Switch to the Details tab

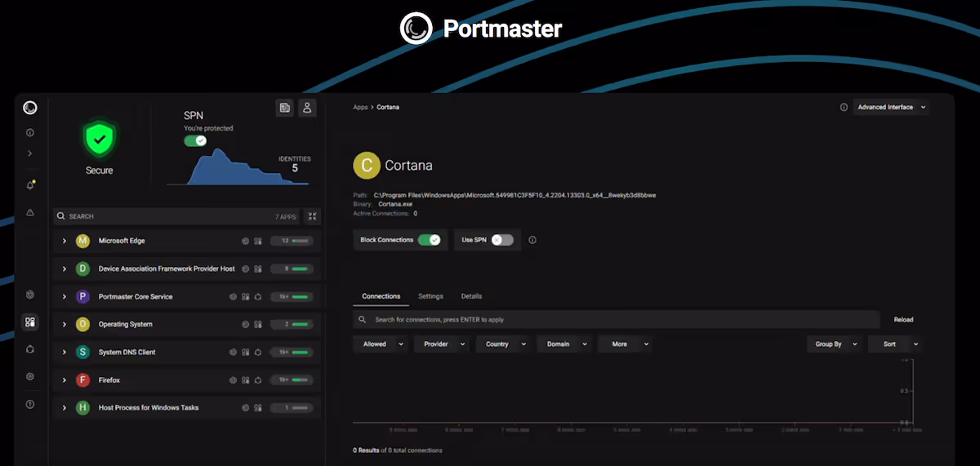click(472, 296)
